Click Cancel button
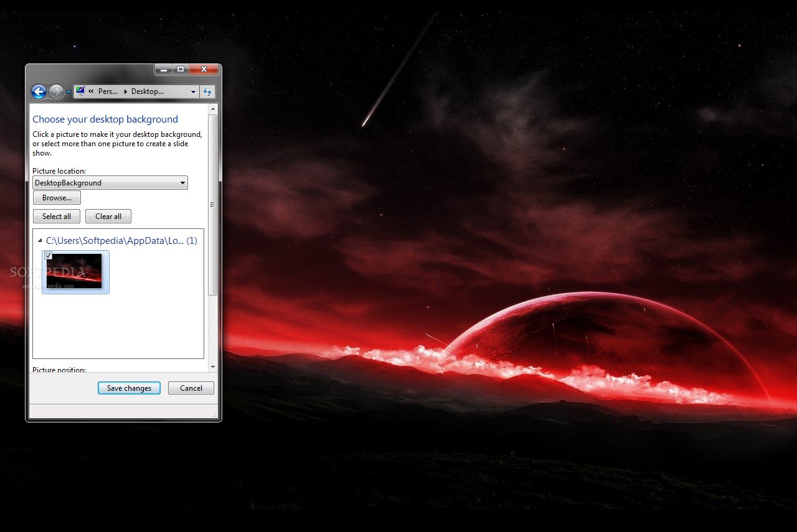The height and width of the screenshot is (532, 797). pos(191,388)
